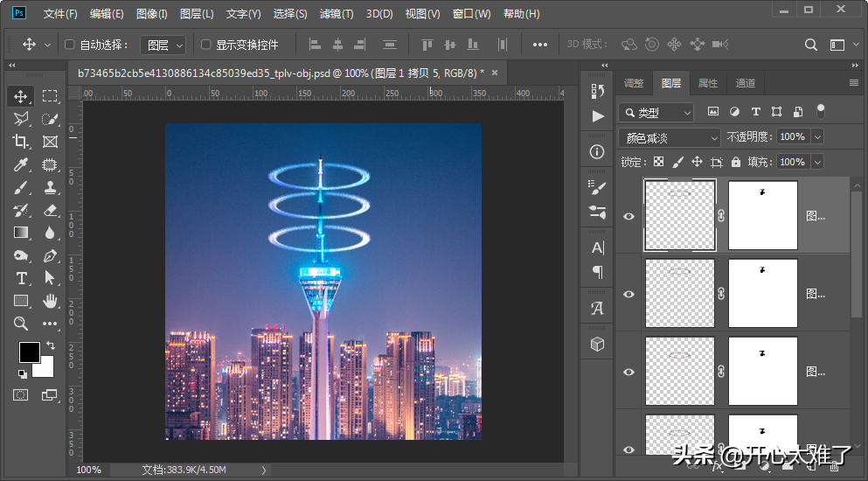Open the 不透明度 slider arrow

(x=817, y=137)
